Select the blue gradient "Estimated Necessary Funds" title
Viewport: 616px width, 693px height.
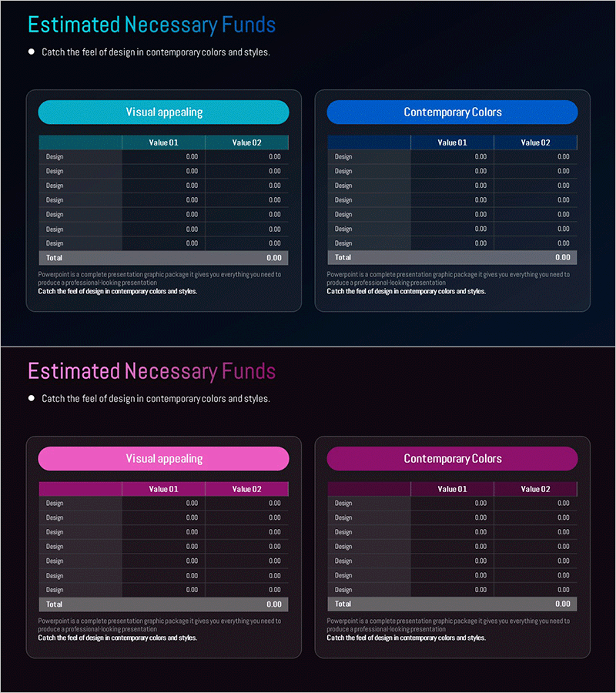[152, 25]
